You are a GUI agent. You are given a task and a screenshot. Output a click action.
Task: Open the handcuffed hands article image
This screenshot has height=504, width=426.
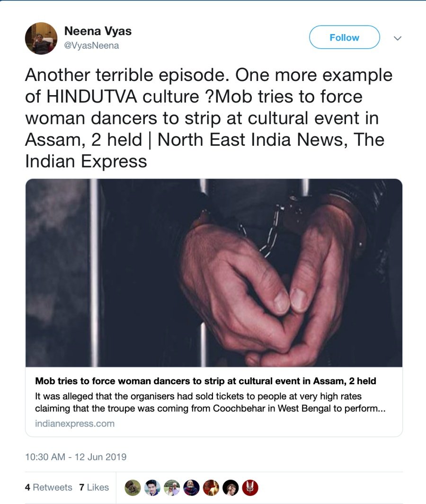click(x=213, y=273)
